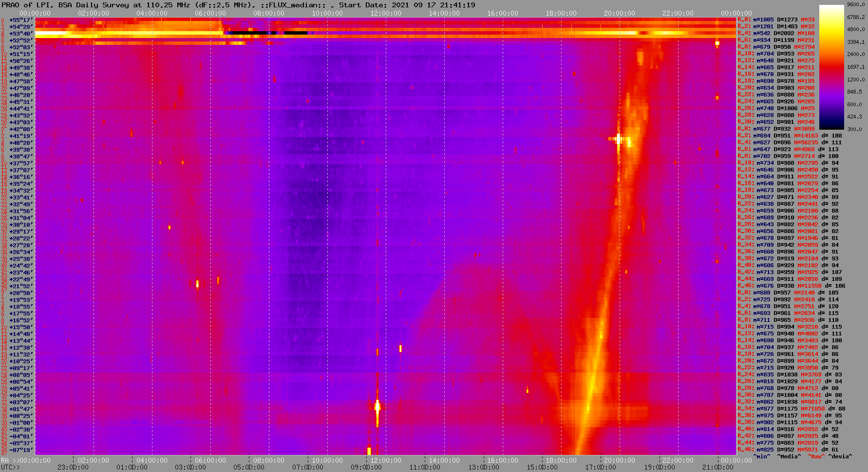
Task: Click the 1697.1 color scale value
Action: point(856,67)
